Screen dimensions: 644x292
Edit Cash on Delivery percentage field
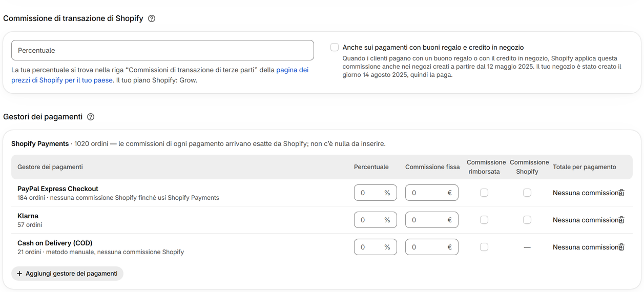point(376,247)
